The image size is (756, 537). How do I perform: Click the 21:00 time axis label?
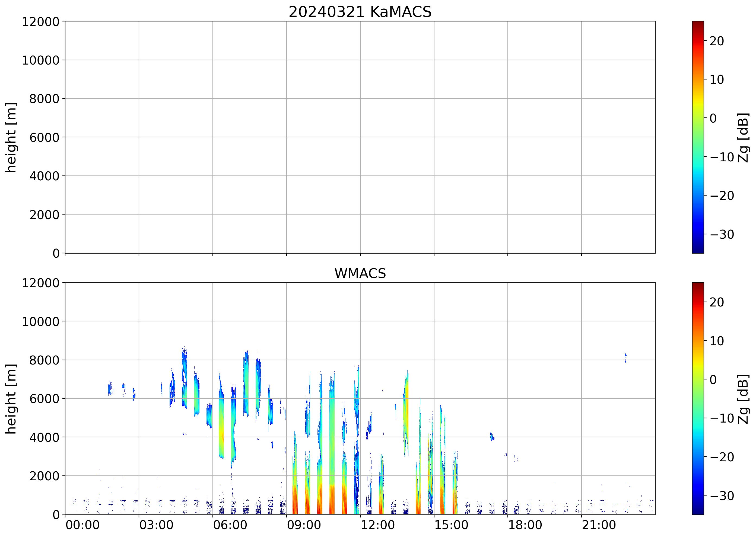pos(599,525)
